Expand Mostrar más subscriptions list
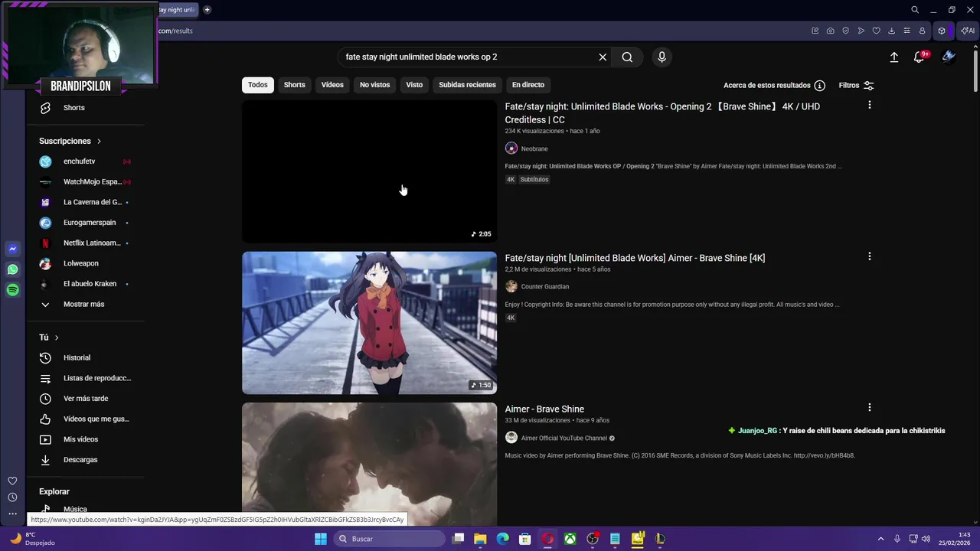This screenshot has width=980, height=551. click(x=84, y=304)
